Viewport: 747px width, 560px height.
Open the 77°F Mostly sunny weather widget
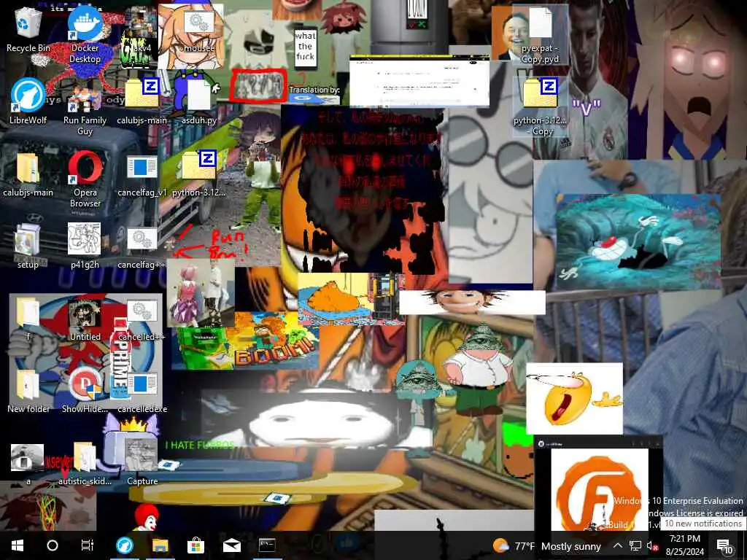click(x=547, y=545)
